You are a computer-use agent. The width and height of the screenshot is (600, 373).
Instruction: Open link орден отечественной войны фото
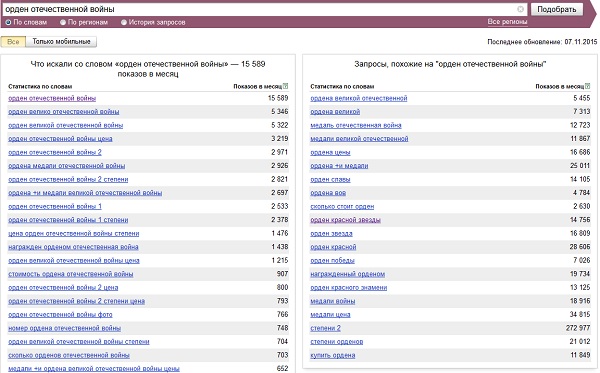(60, 314)
